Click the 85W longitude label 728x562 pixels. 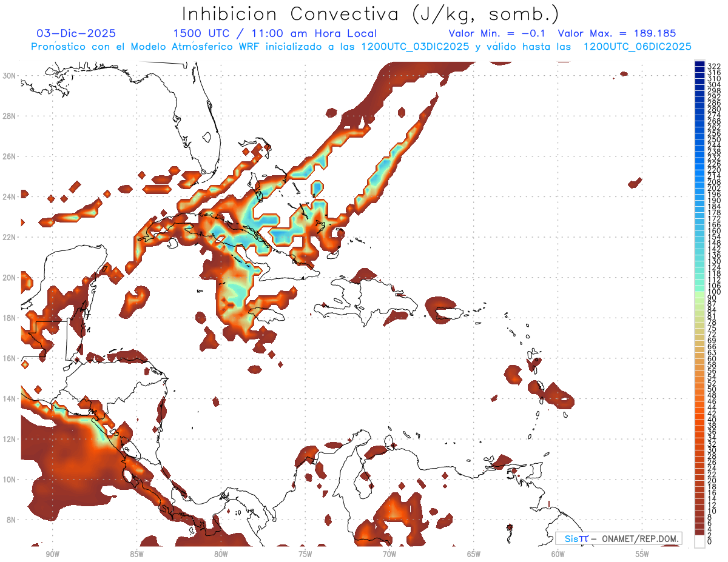click(136, 554)
